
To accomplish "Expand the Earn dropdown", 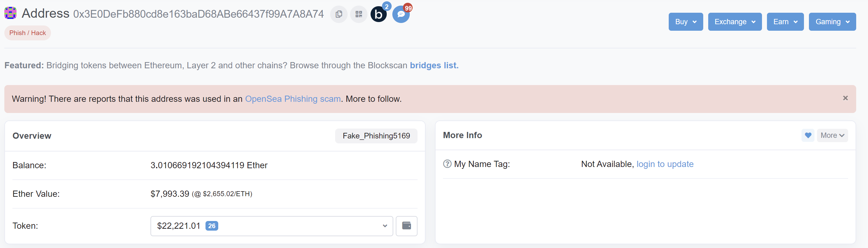I will coord(785,22).
